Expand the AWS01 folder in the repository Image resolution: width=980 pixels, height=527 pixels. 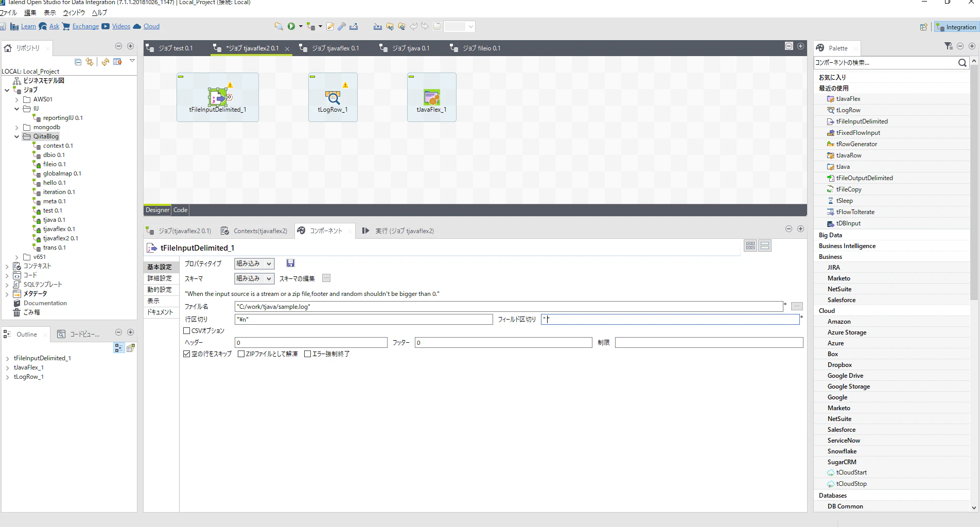pyautogui.click(x=17, y=100)
